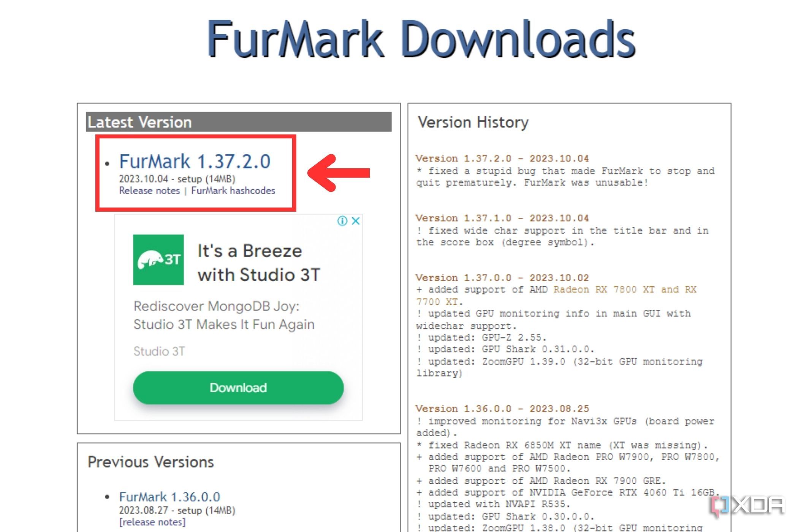Close the Studio 3T ad
Screen dimensions: 798x532
(356, 221)
